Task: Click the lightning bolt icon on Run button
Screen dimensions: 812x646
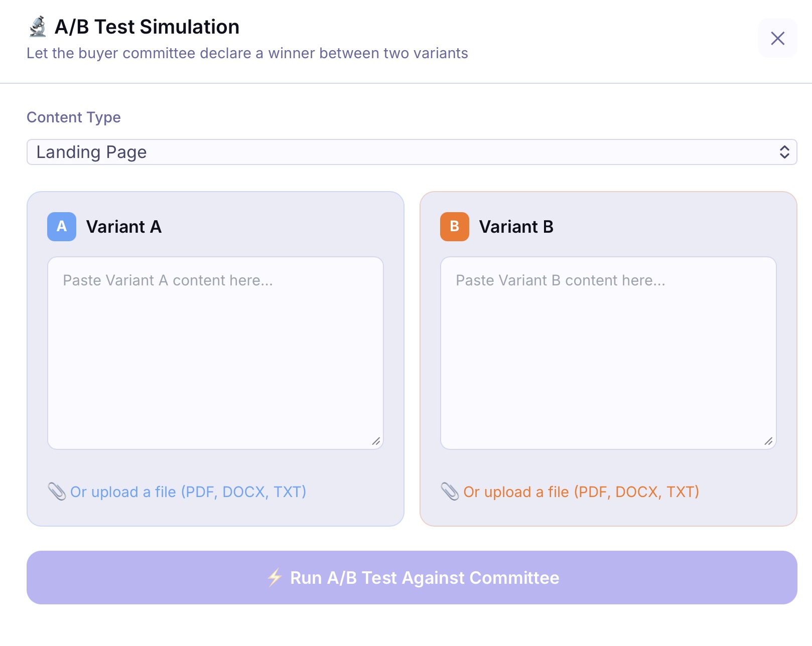Action: pos(275,578)
